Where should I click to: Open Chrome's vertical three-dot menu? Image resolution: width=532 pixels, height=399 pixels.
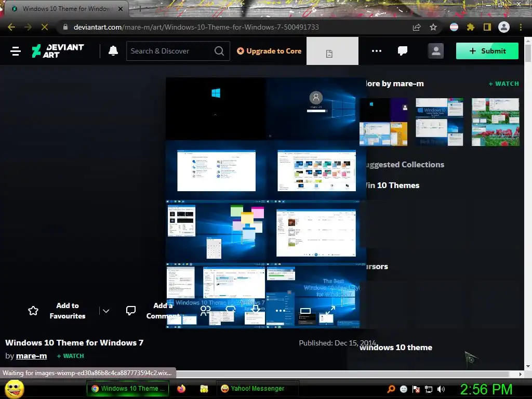point(521,27)
